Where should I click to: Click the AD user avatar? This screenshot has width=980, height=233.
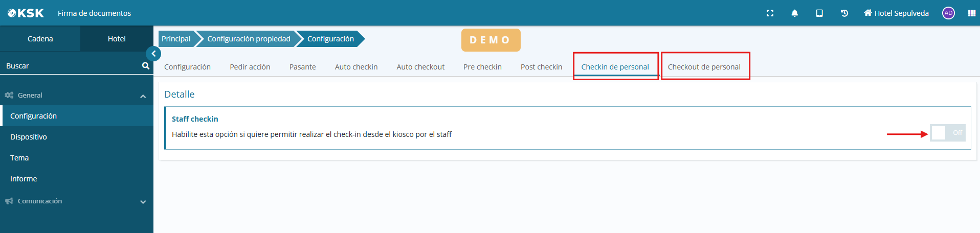click(x=948, y=13)
